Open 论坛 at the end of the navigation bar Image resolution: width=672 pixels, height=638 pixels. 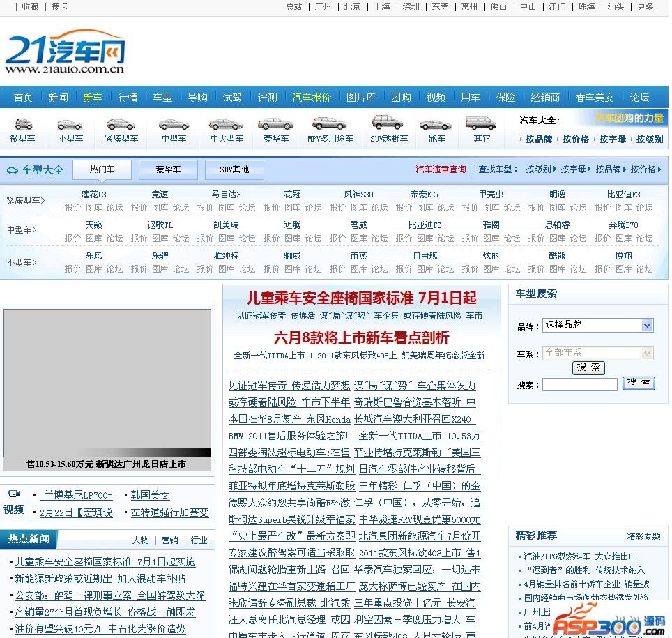(x=639, y=98)
